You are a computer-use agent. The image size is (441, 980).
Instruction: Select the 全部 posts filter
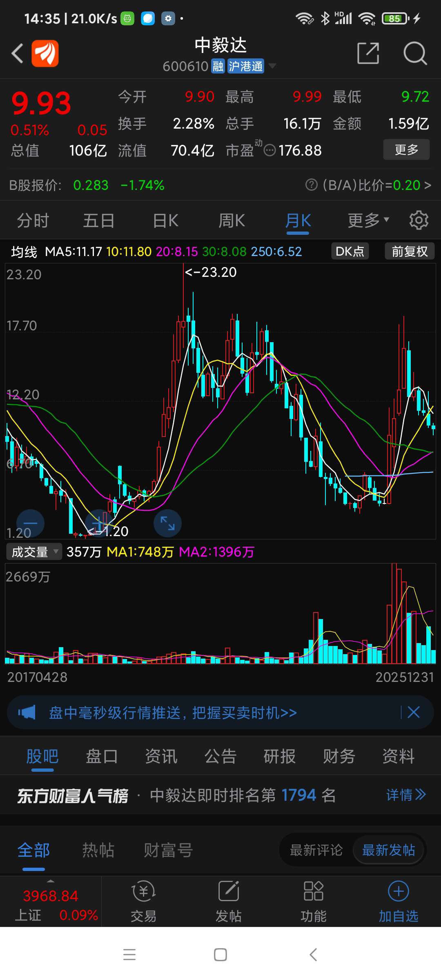point(33,851)
